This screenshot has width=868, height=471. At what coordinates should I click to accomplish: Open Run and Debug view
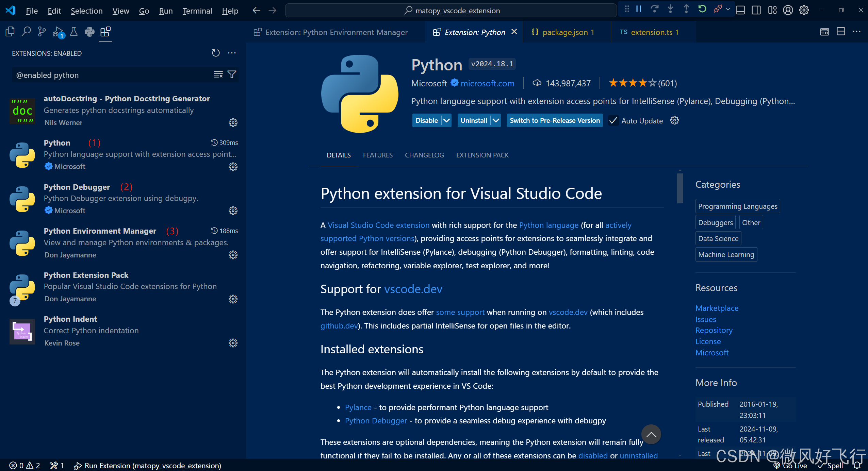58,32
